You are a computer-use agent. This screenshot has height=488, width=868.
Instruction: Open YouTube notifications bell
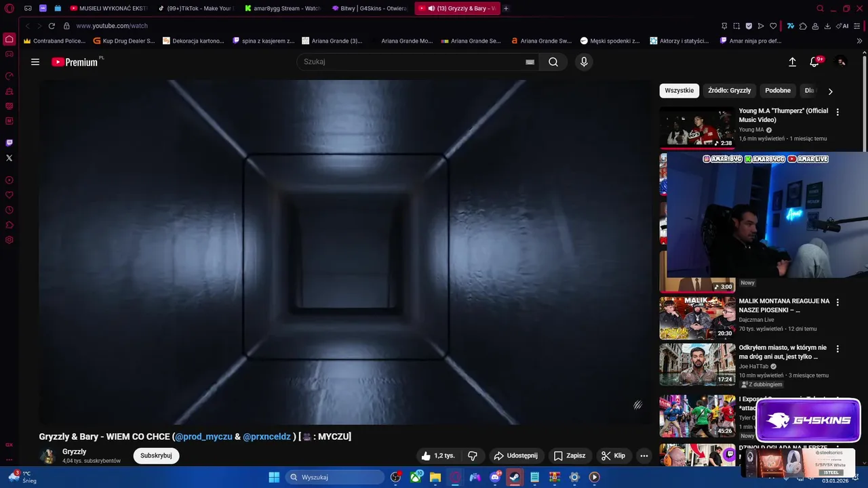[814, 62]
